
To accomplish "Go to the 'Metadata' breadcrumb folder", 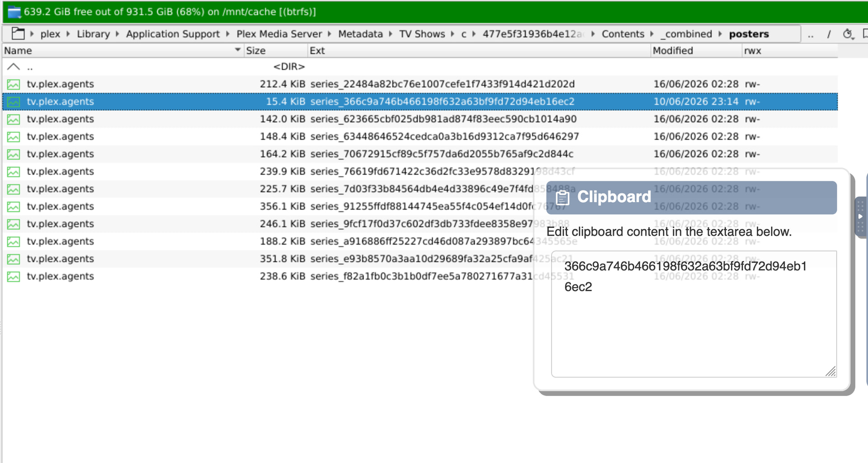I will click(x=360, y=34).
